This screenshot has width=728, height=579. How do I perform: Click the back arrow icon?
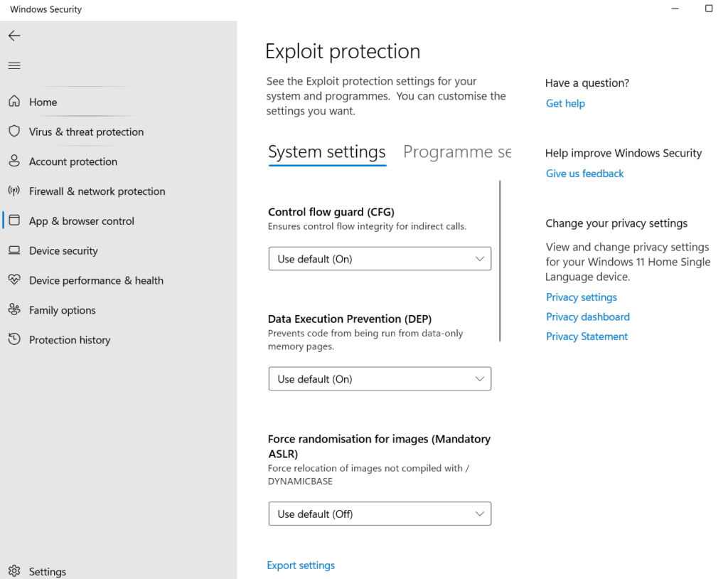(x=14, y=36)
